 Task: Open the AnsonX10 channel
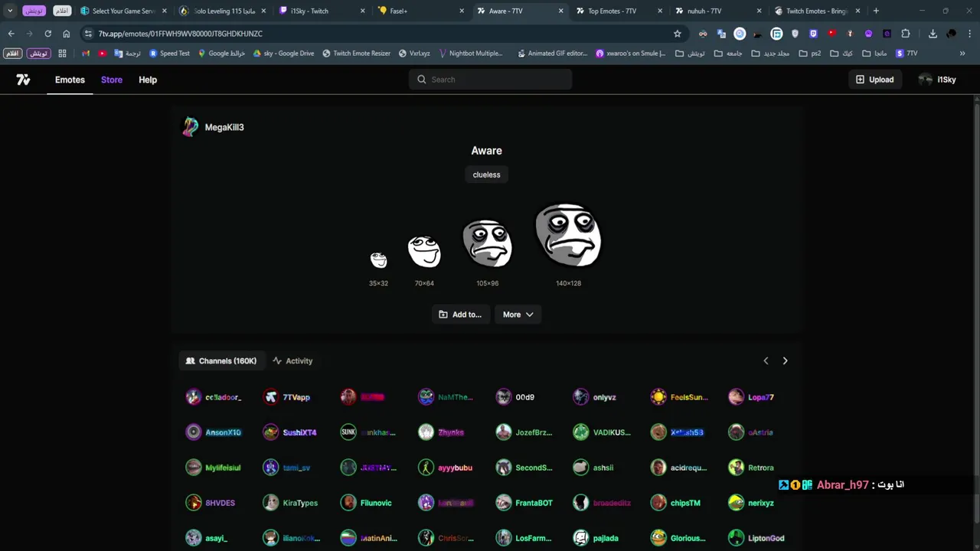pyautogui.click(x=214, y=432)
